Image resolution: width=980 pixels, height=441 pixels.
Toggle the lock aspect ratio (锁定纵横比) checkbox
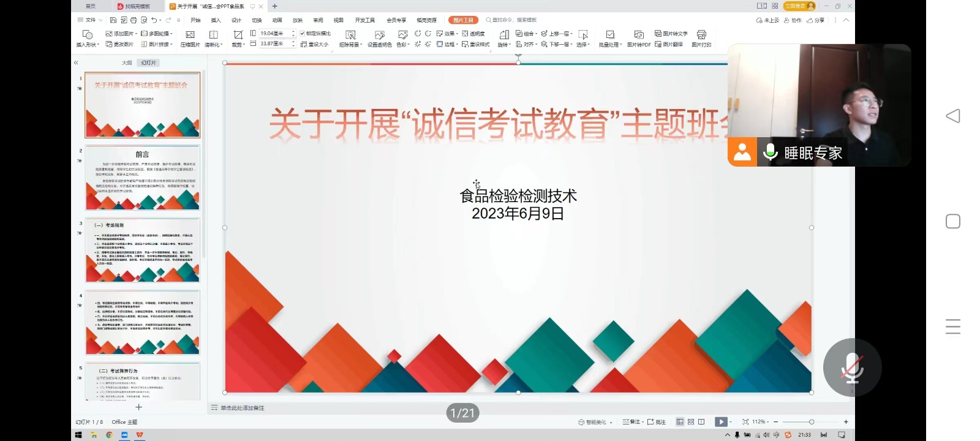click(303, 34)
